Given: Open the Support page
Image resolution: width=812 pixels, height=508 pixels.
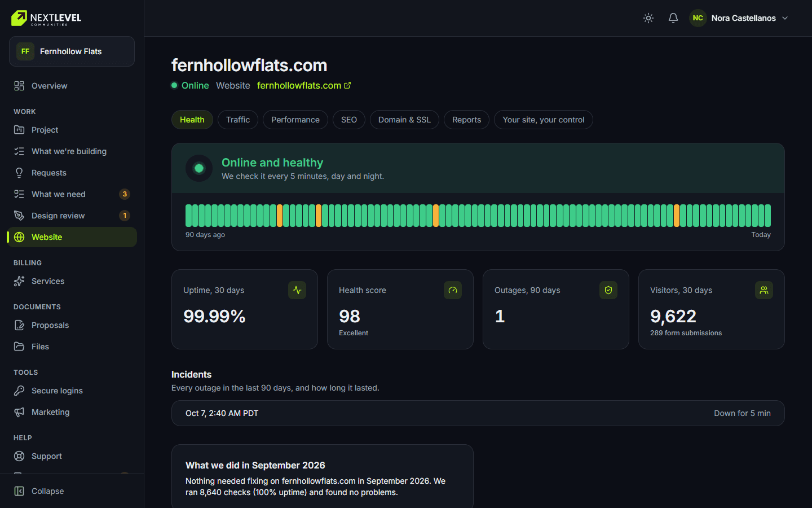Looking at the screenshot, I should [x=72, y=456].
